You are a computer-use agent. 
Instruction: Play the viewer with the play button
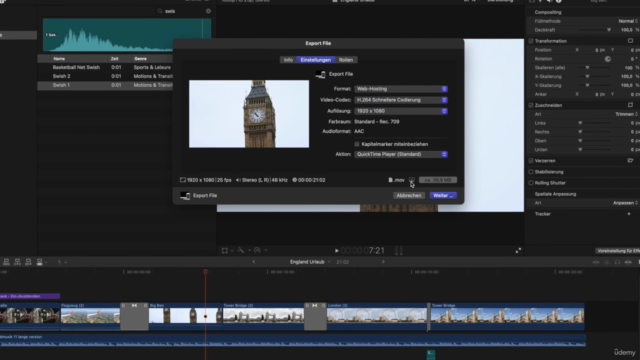336,251
